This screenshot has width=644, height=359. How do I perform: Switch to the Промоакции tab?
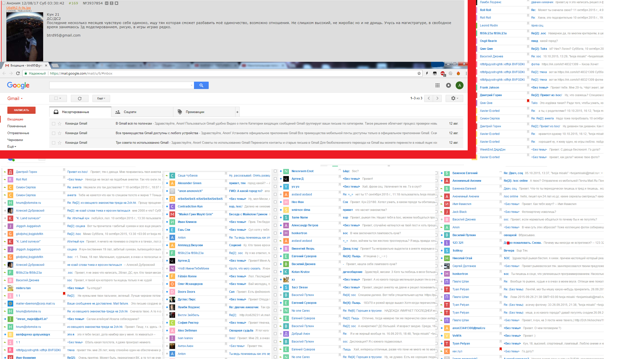(x=195, y=112)
